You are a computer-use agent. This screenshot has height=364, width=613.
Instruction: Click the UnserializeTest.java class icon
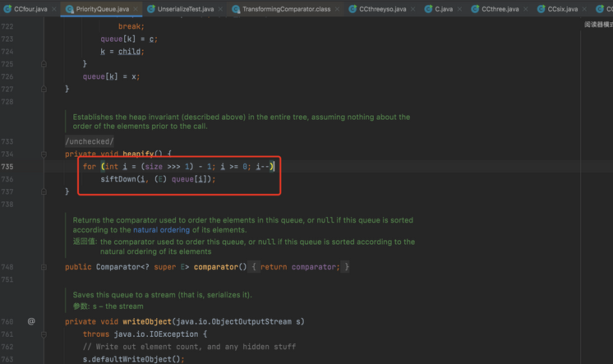coord(151,8)
